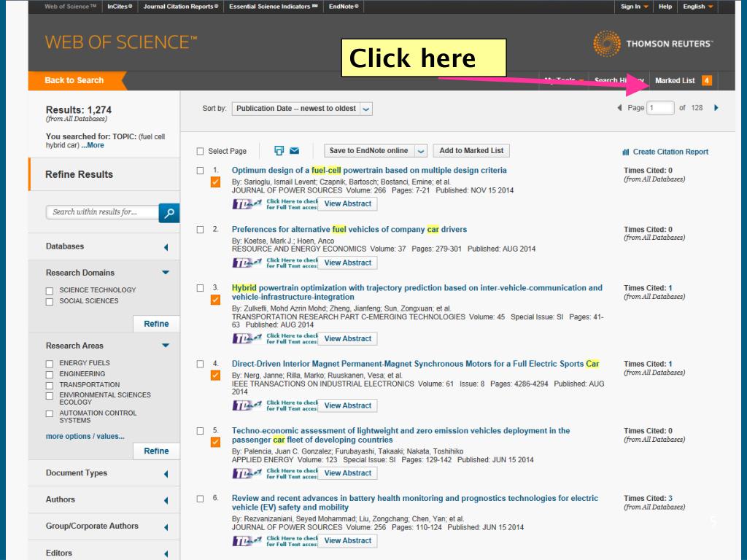Tick the SOCIAL SCIENCES domain
The image size is (747, 560).
coord(49,301)
